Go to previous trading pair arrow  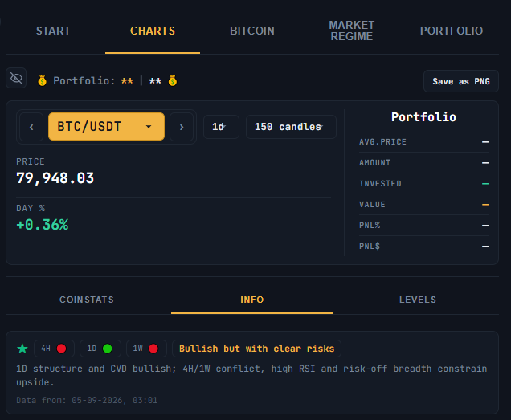pos(31,127)
